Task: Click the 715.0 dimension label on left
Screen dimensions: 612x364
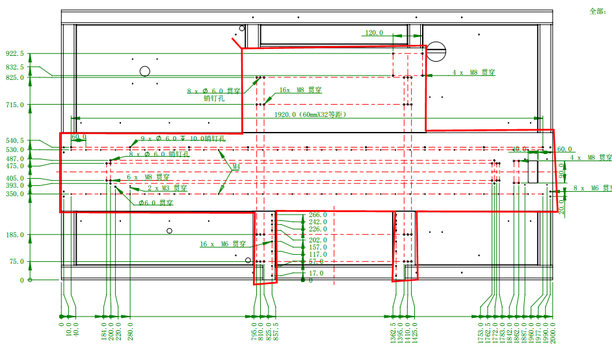Action: tap(14, 105)
